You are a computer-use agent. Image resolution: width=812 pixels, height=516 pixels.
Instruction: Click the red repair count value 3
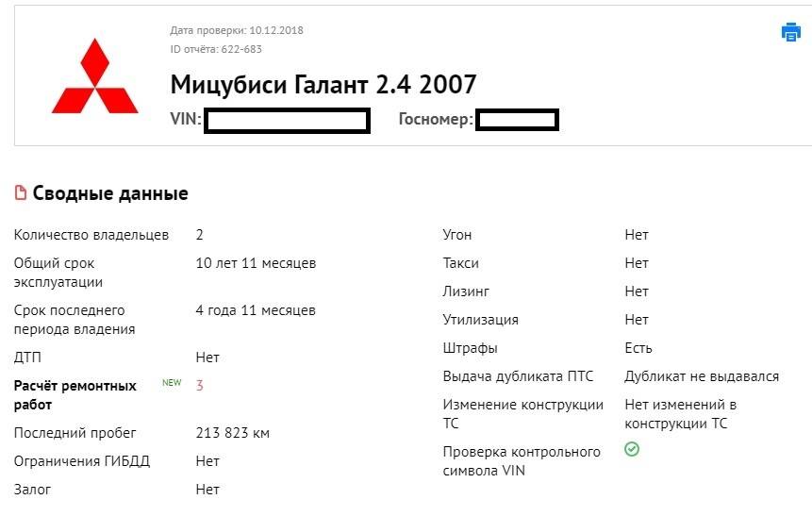[x=200, y=386]
